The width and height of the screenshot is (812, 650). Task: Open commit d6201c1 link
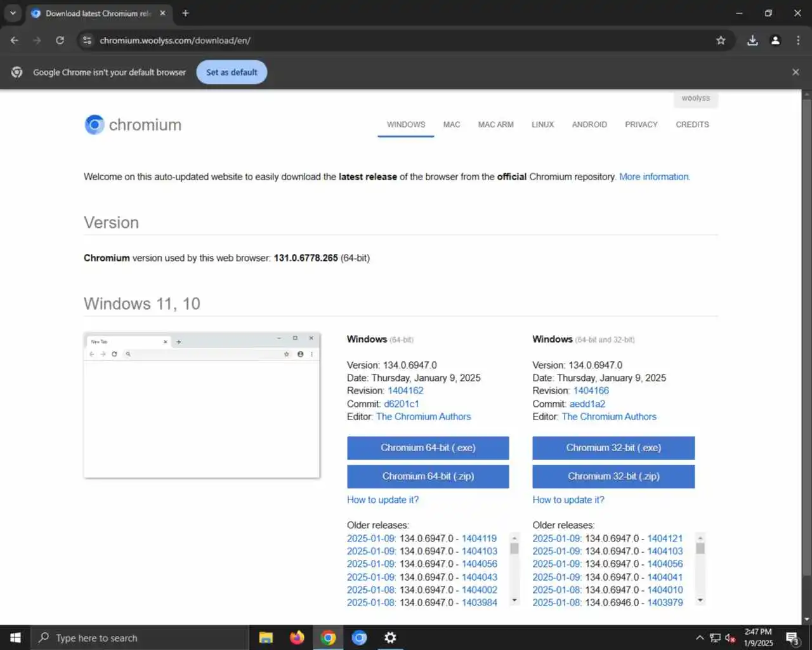tap(401, 404)
